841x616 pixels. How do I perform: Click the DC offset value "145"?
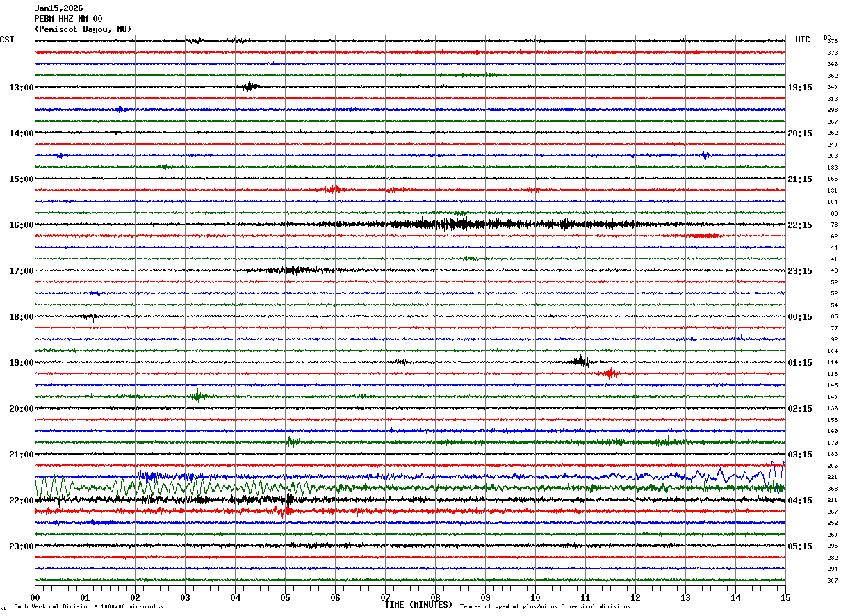coord(832,385)
